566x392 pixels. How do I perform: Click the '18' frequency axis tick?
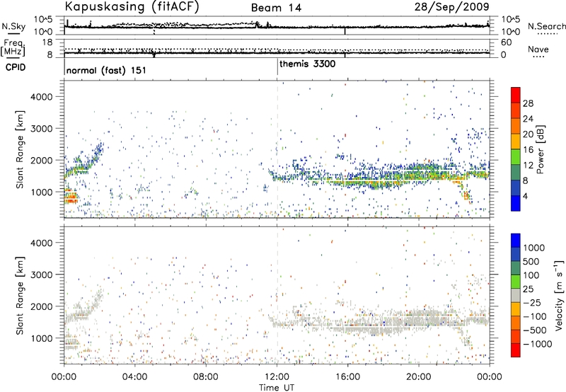[47, 42]
